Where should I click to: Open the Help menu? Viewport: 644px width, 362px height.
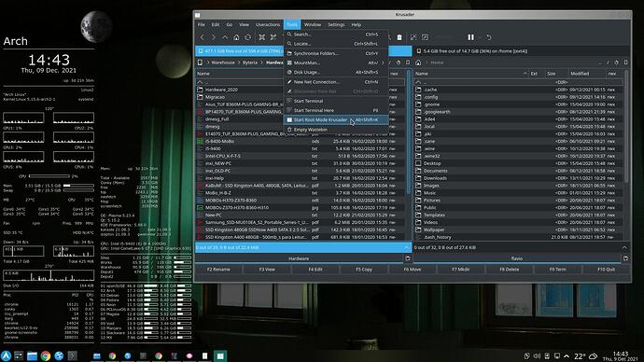pos(357,24)
